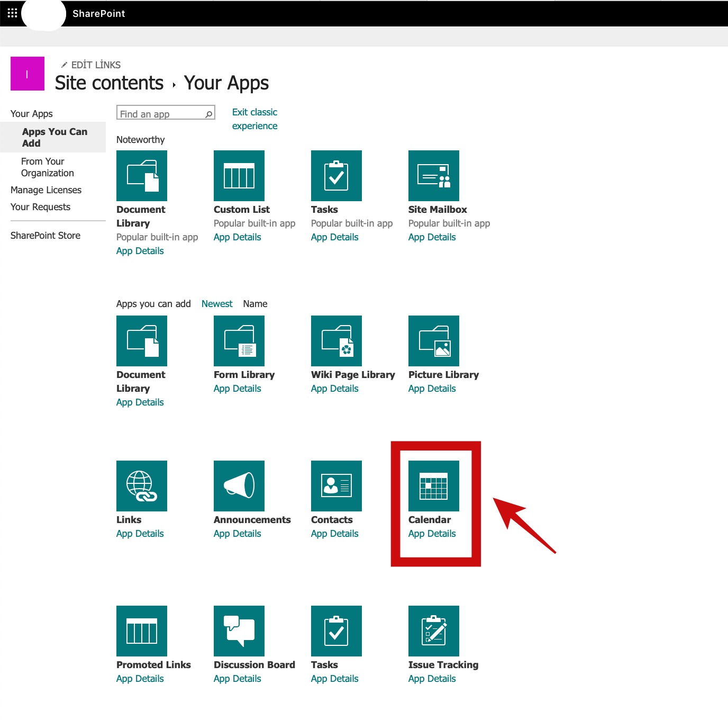Image resolution: width=728 pixels, height=720 pixels.
Task: Click the EDIT LINKS button
Action: [91, 65]
